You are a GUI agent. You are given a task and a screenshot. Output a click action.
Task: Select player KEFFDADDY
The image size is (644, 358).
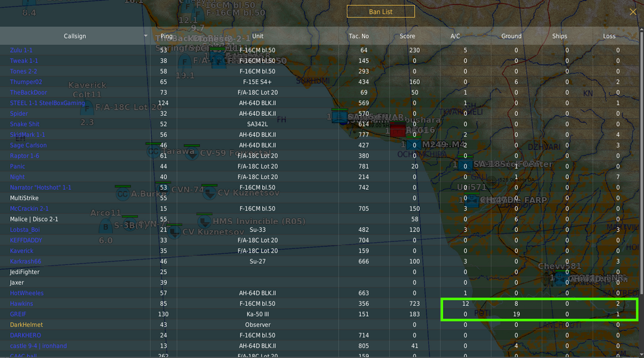(26, 240)
